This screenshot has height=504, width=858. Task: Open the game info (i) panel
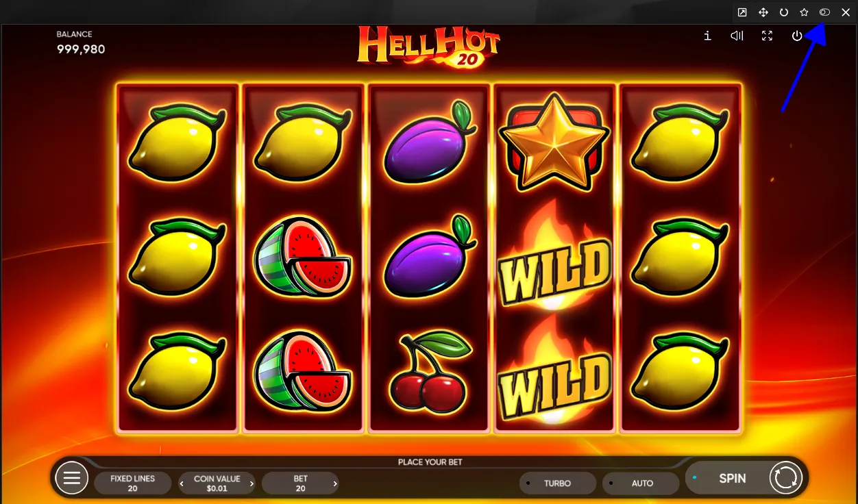(x=707, y=36)
